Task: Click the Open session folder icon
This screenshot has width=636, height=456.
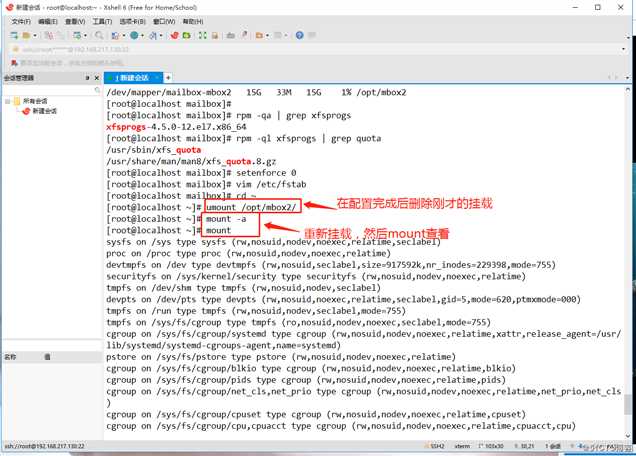Action: click(x=26, y=36)
